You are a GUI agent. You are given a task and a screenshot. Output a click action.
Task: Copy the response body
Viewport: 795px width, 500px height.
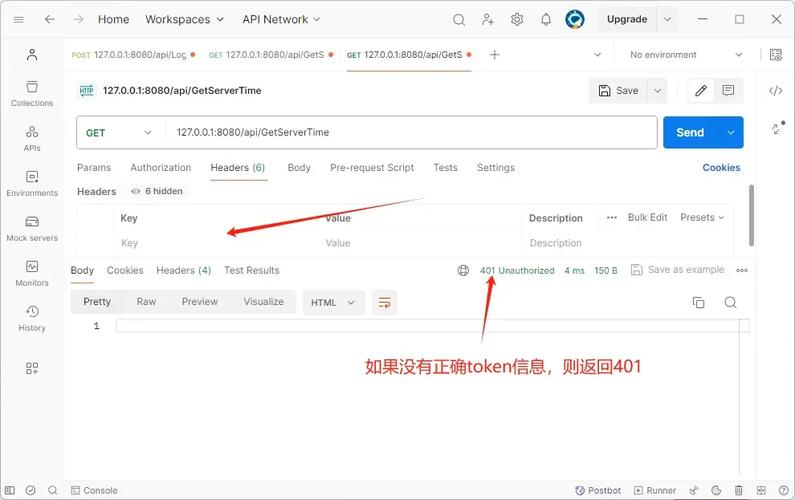tap(699, 303)
